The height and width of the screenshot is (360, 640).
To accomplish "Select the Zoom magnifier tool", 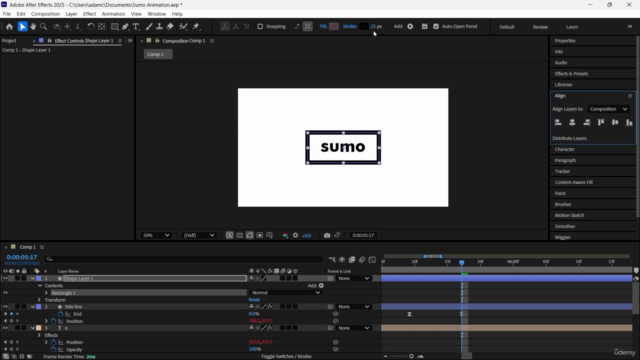I will point(43,27).
